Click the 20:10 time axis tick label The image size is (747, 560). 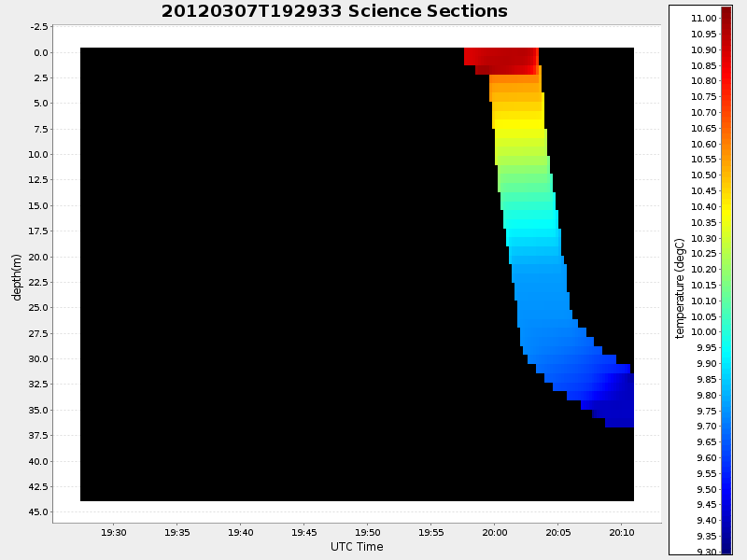coord(621,533)
